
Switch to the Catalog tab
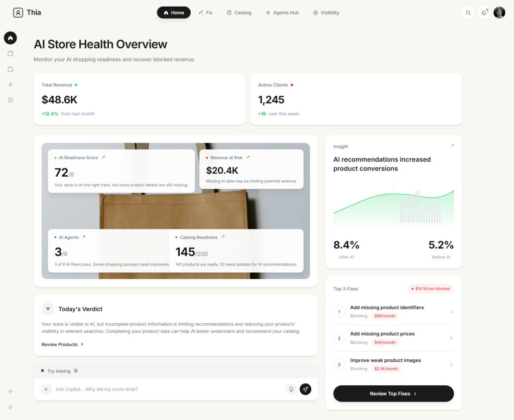(x=239, y=13)
